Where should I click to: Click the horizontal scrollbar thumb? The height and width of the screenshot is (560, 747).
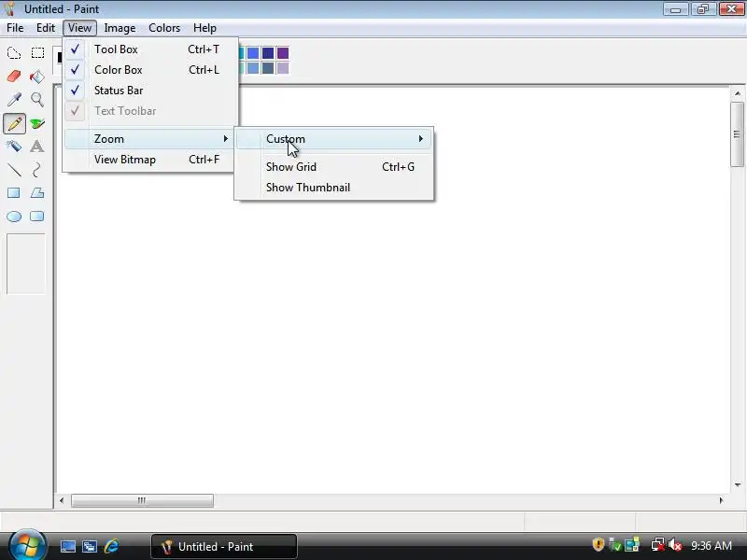(x=142, y=500)
